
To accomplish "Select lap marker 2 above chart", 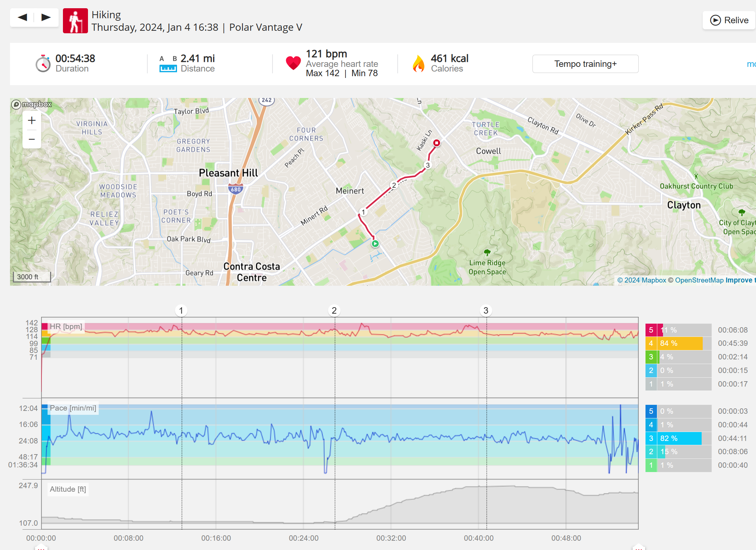I will pyautogui.click(x=334, y=310).
